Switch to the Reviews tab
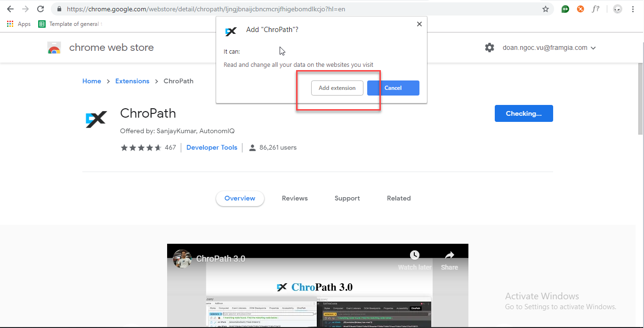The width and height of the screenshot is (644, 328). click(x=295, y=198)
